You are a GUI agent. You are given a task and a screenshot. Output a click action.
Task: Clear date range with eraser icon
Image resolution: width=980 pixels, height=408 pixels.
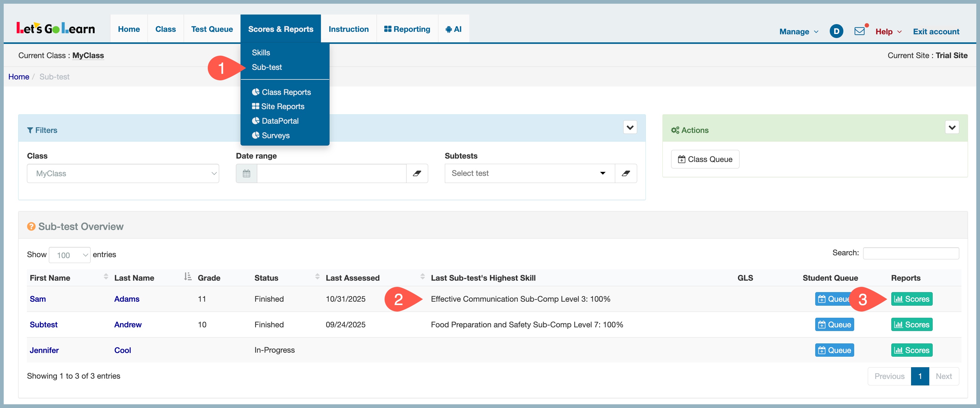point(417,173)
